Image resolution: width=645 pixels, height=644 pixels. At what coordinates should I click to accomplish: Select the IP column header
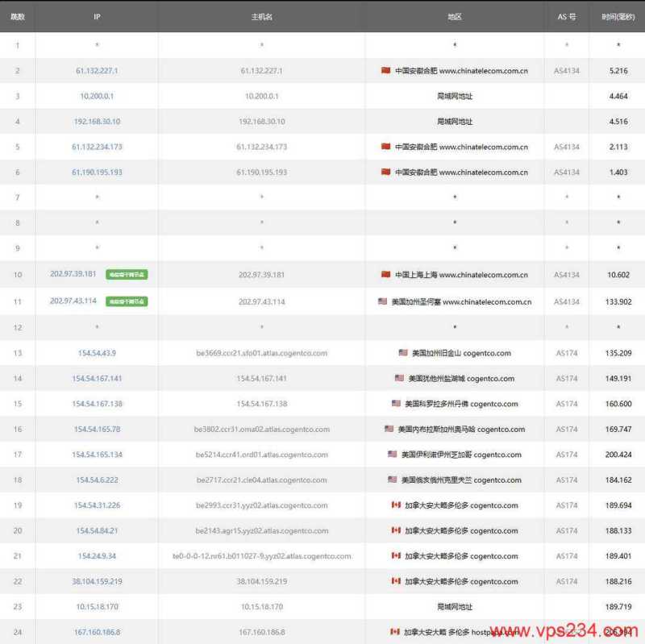[x=97, y=15]
